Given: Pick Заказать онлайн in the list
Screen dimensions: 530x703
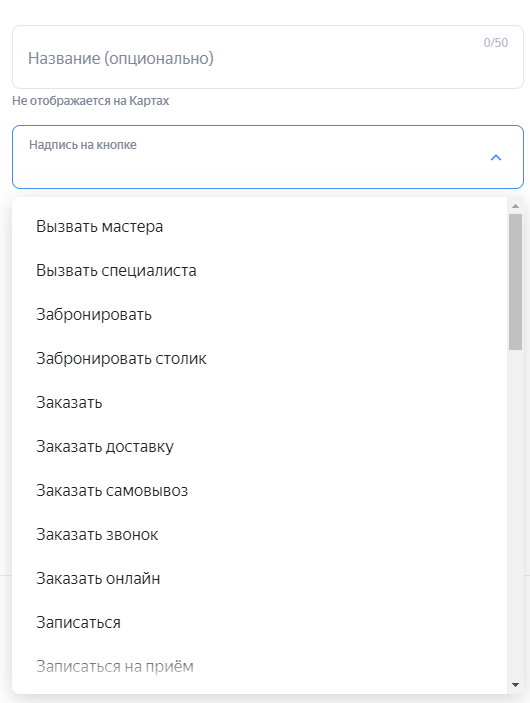Looking at the screenshot, I should point(259,578).
